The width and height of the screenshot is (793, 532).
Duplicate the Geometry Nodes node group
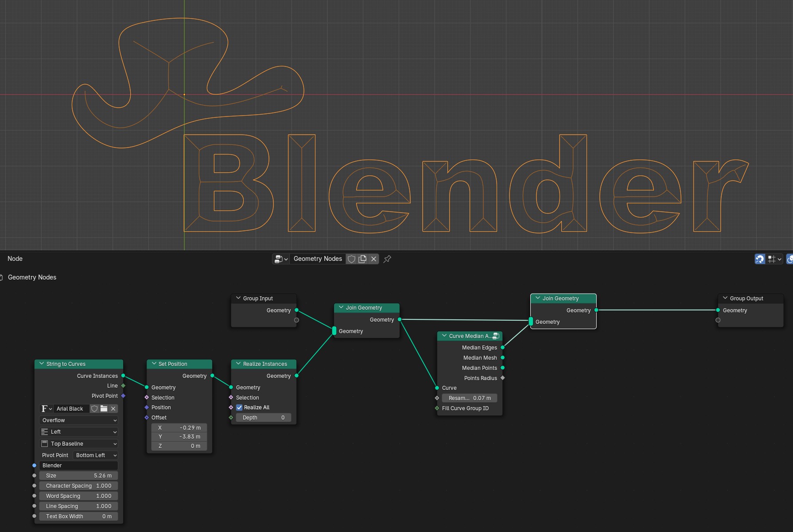click(x=362, y=259)
